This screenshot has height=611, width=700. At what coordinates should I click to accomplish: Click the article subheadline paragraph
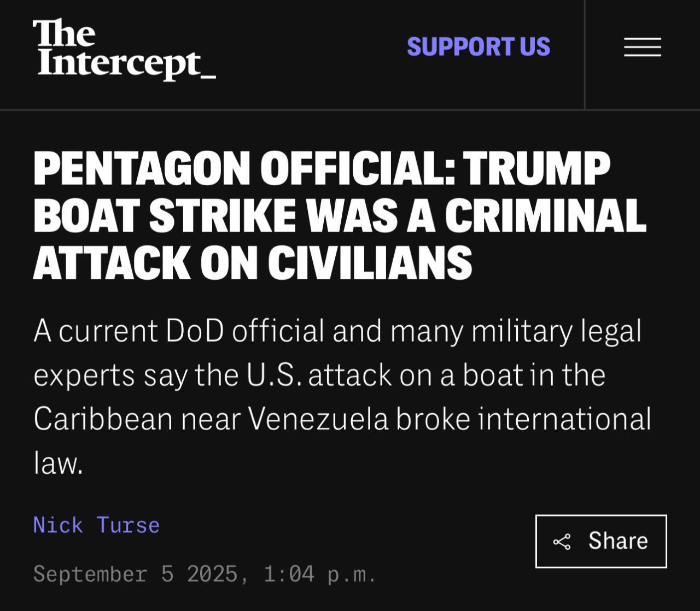coord(342,397)
